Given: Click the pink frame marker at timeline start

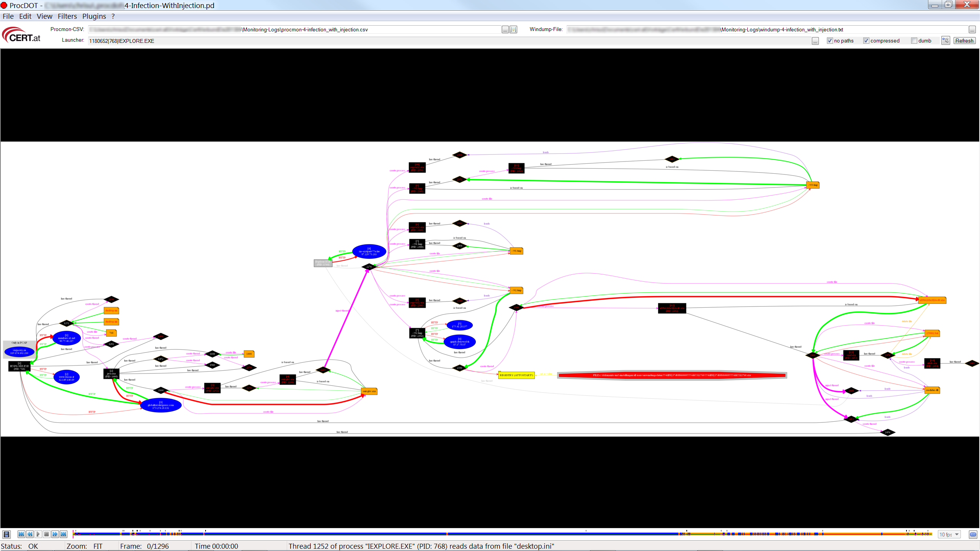Looking at the screenshot, I should 73,534.
